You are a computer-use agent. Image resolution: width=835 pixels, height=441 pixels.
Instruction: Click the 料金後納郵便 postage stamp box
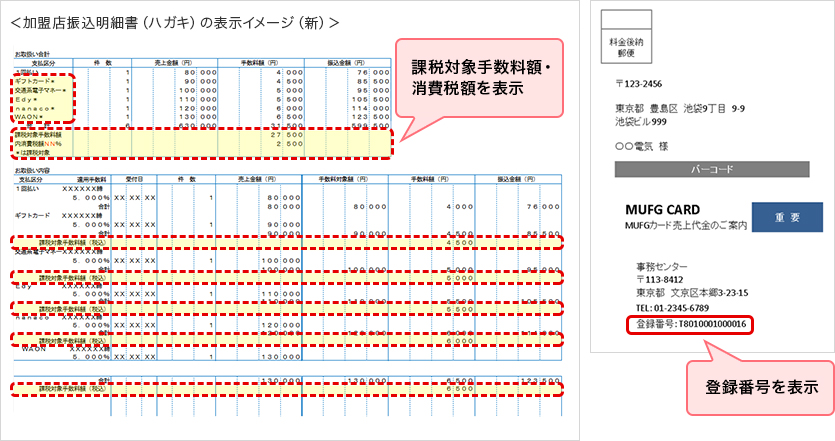point(628,33)
